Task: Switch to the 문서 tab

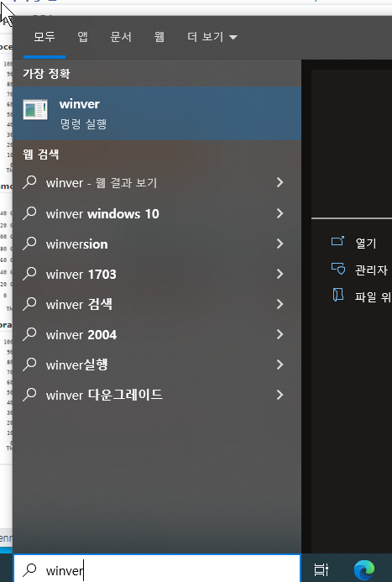Action: (x=121, y=37)
